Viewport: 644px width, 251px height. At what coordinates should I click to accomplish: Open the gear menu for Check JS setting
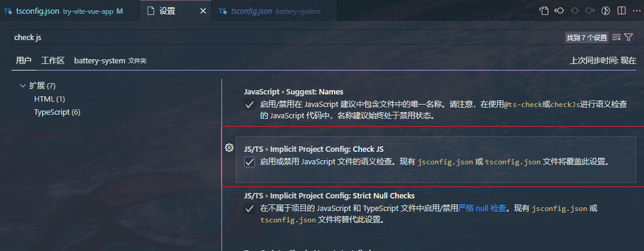(229, 148)
